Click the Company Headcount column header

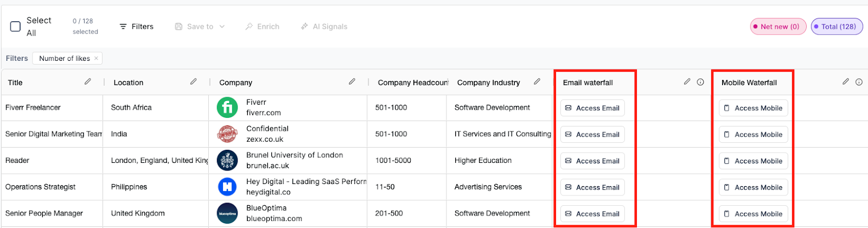click(x=413, y=83)
